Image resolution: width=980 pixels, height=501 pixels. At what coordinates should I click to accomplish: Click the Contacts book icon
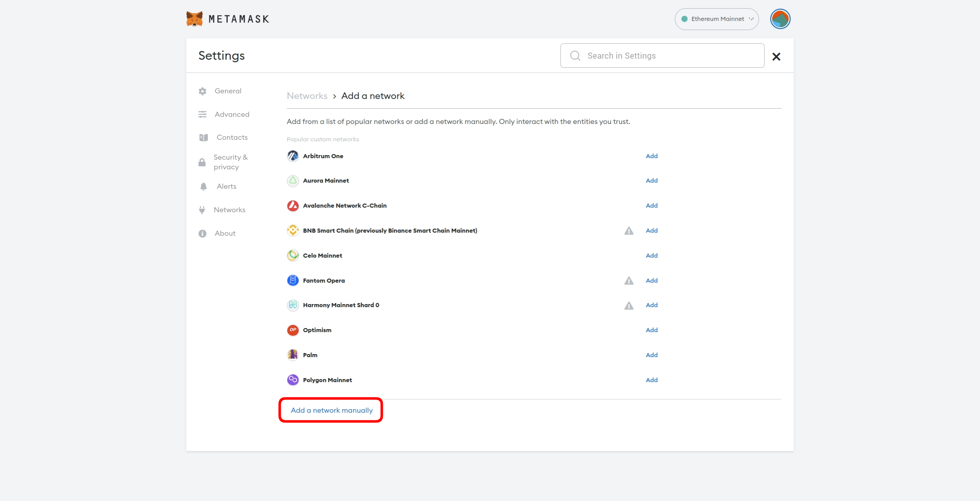point(204,138)
